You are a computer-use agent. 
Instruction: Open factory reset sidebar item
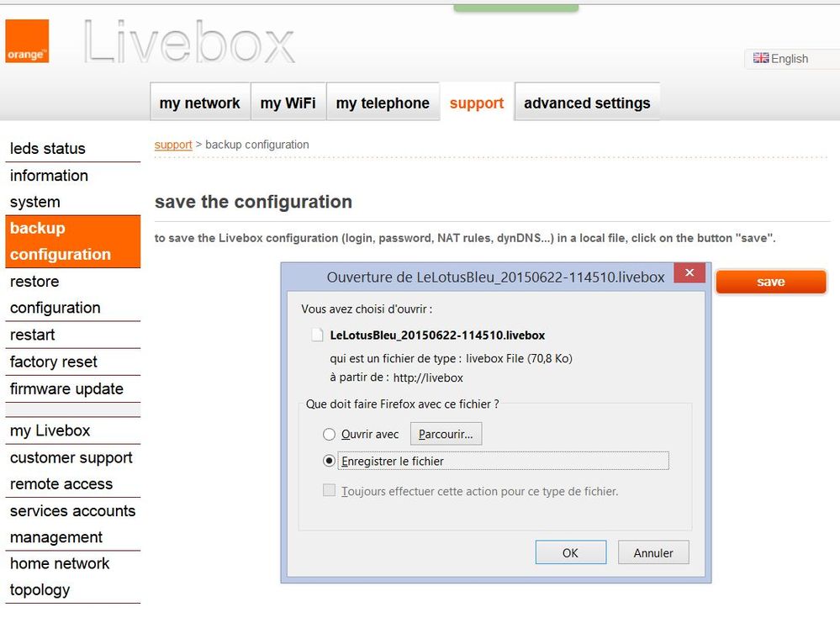[72, 362]
